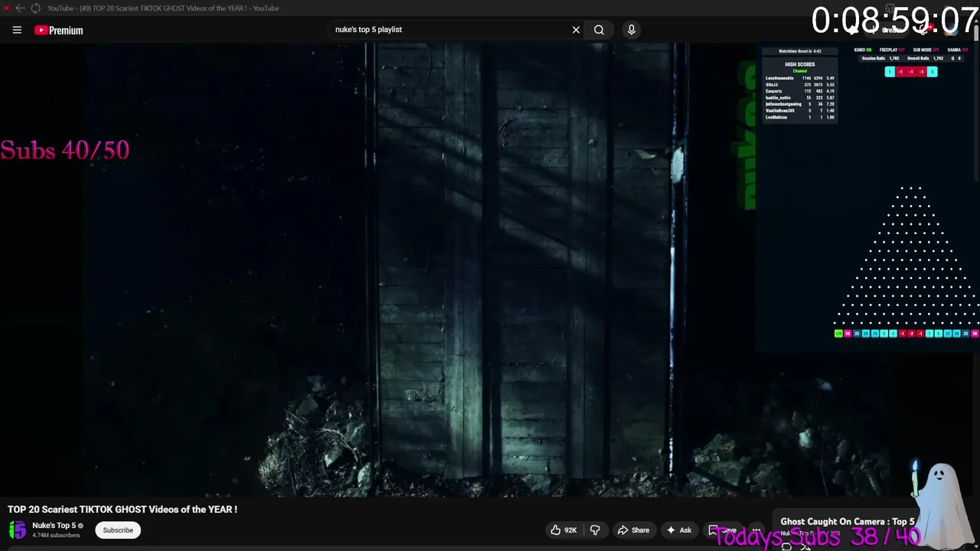Open more actions three-dot menu
Image resolution: width=980 pixels, height=551 pixels.
click(x=756, y=530)
